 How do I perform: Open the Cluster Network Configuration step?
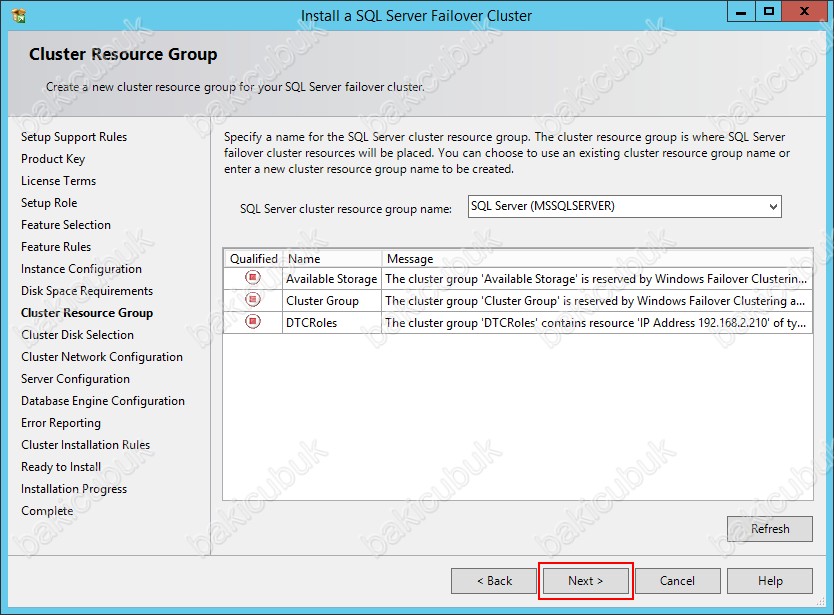102,357
